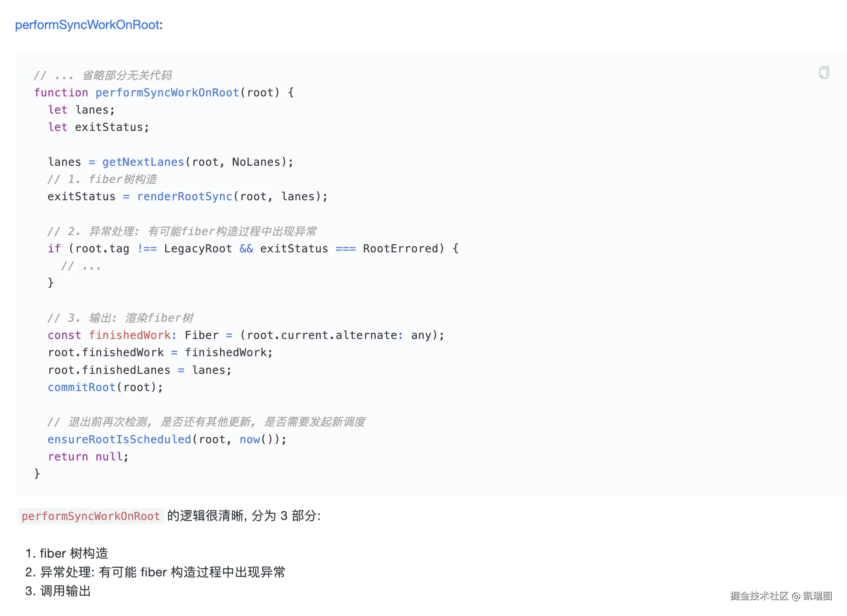Open the performSyncWorkOnRoot heading link

click(87, 25)
